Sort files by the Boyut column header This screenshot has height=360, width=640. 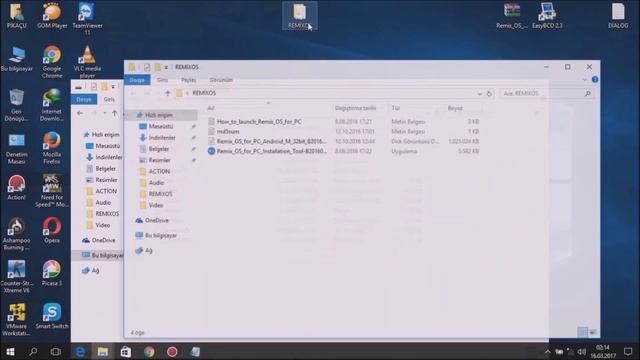click(x=455, y=108)
